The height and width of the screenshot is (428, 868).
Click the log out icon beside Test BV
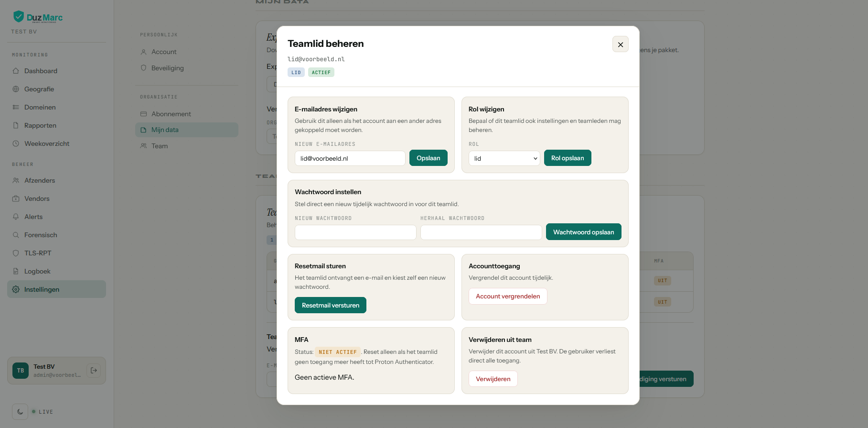[94, 370]
